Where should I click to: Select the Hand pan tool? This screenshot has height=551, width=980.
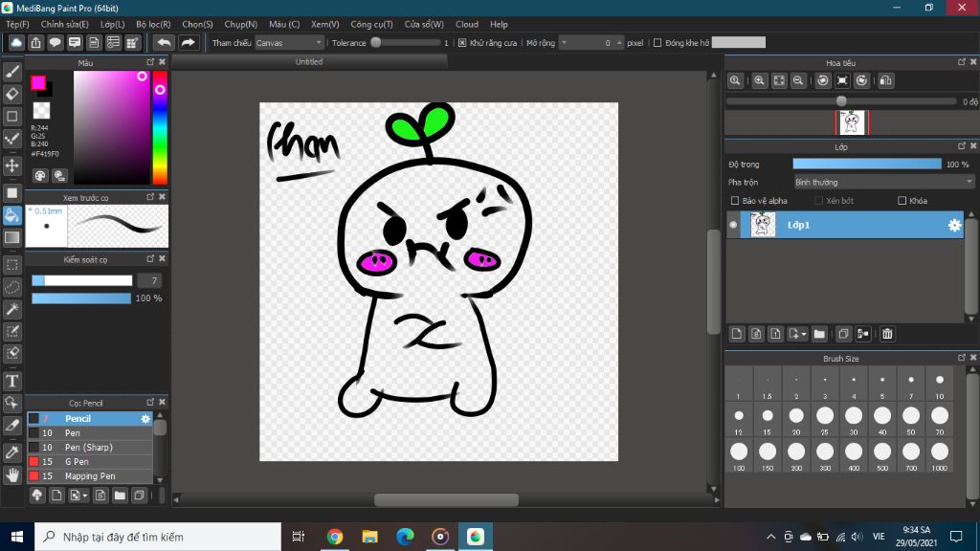[x=12, y=475]
